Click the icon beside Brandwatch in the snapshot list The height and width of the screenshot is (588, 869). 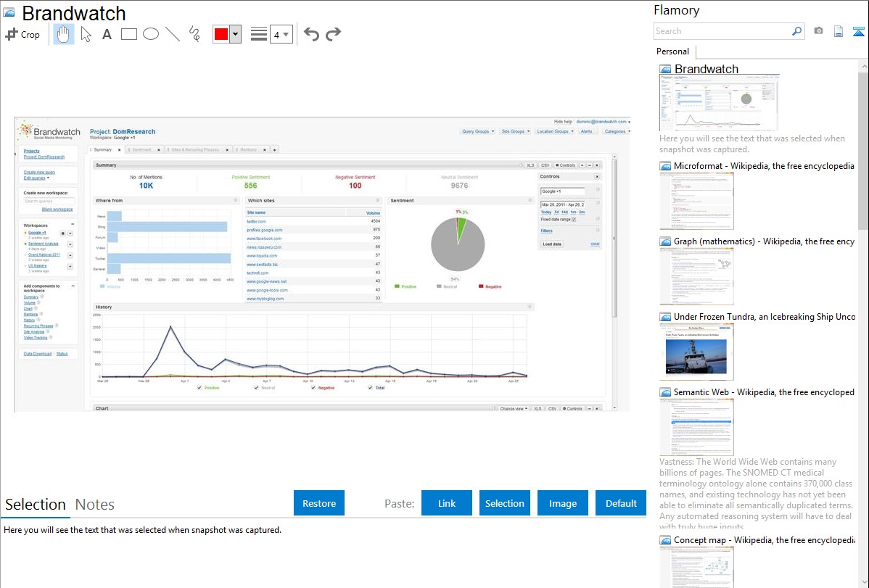pos(665,70)
